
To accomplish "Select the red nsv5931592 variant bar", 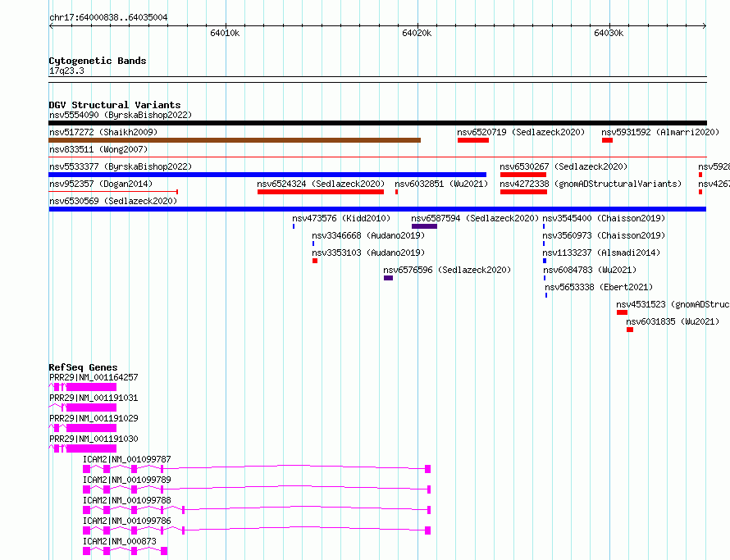I will click(607, 140).
